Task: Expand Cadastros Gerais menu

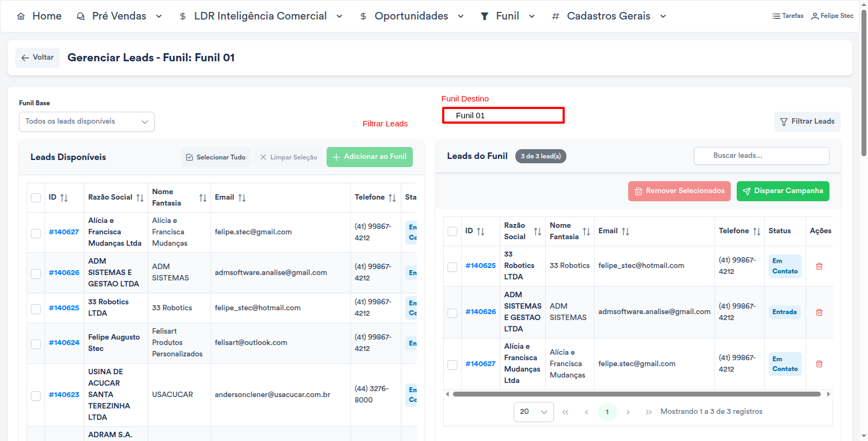Action: coord(609,16)
